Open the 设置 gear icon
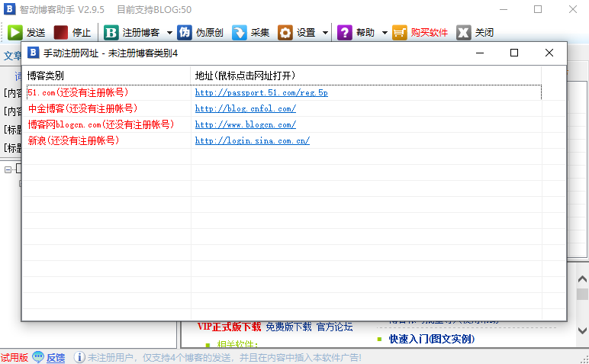This screenshot has height=364, width=589. 285,33
